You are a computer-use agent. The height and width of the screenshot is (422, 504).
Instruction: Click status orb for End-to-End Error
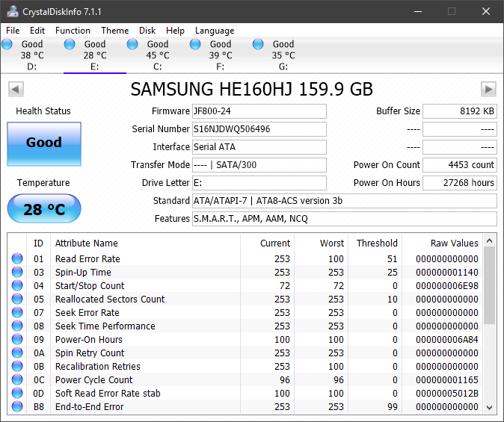17,406
